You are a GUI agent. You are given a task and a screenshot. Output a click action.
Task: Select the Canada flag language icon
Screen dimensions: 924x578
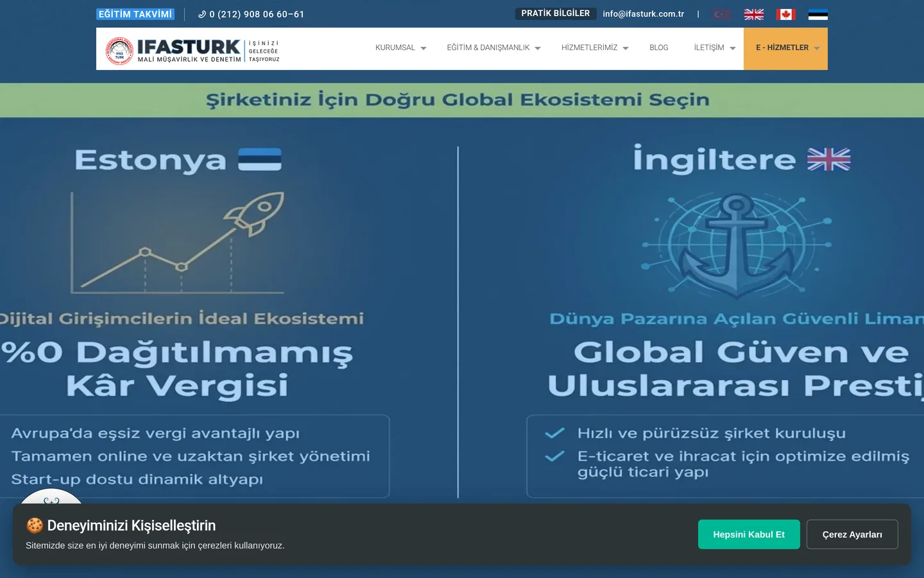pyautogui.click(x=785, y=14)
